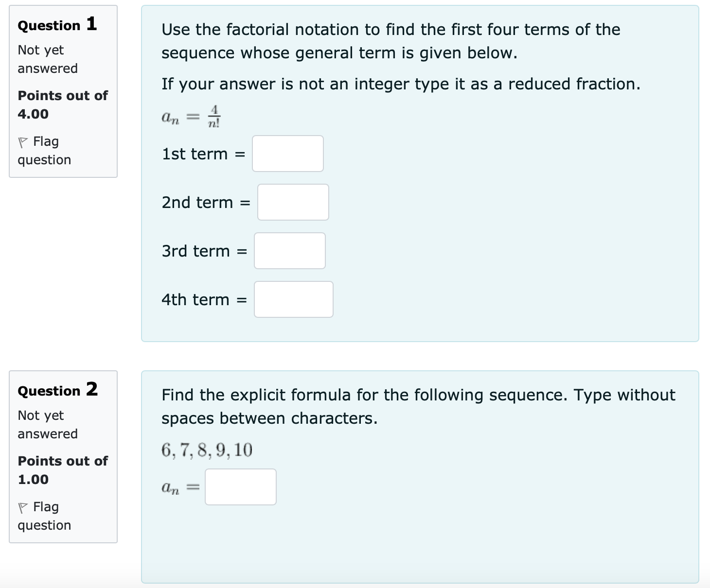
Task: Click the flag icon beside Question 1
Action: (23, 141)
